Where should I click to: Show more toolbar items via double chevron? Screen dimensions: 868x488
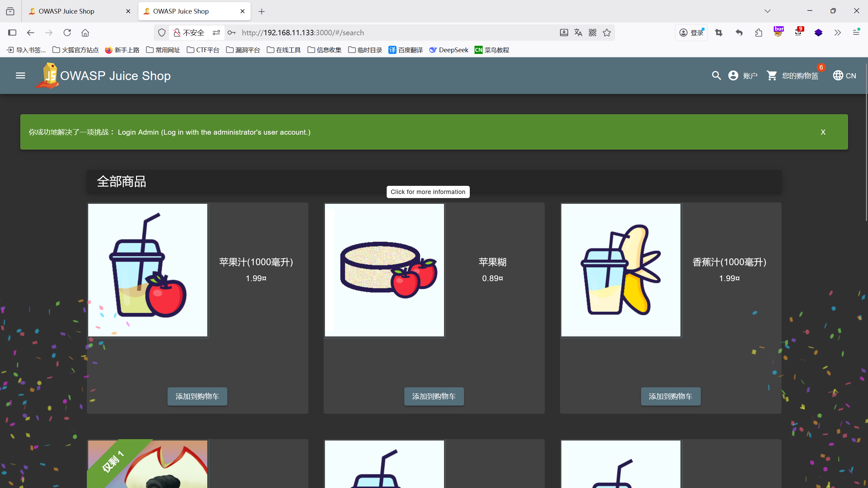click(837, 33)
